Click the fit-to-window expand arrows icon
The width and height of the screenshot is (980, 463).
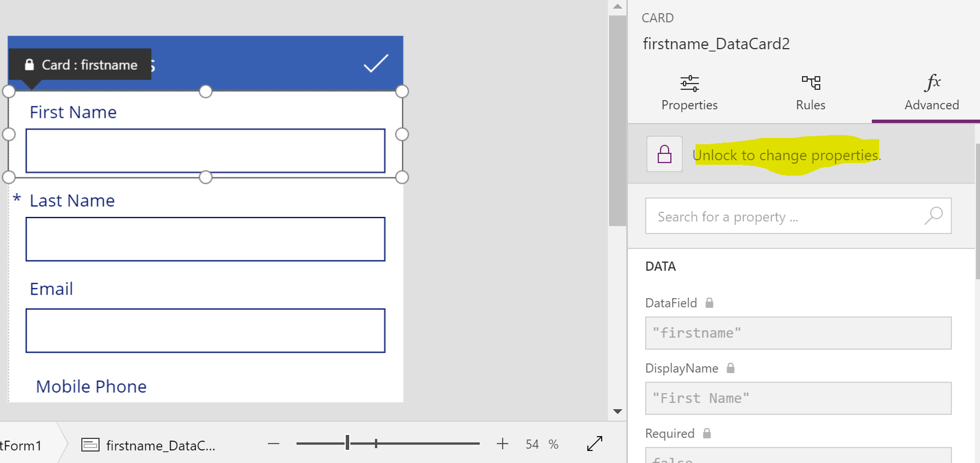tap(595, 444)
